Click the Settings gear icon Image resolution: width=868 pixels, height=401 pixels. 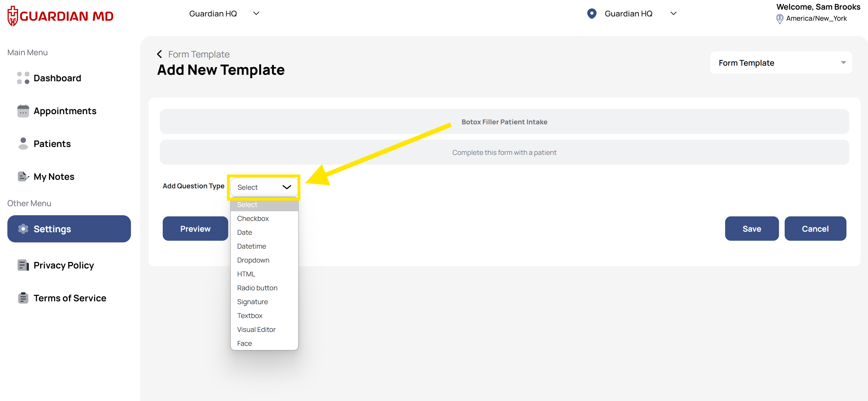23,229
